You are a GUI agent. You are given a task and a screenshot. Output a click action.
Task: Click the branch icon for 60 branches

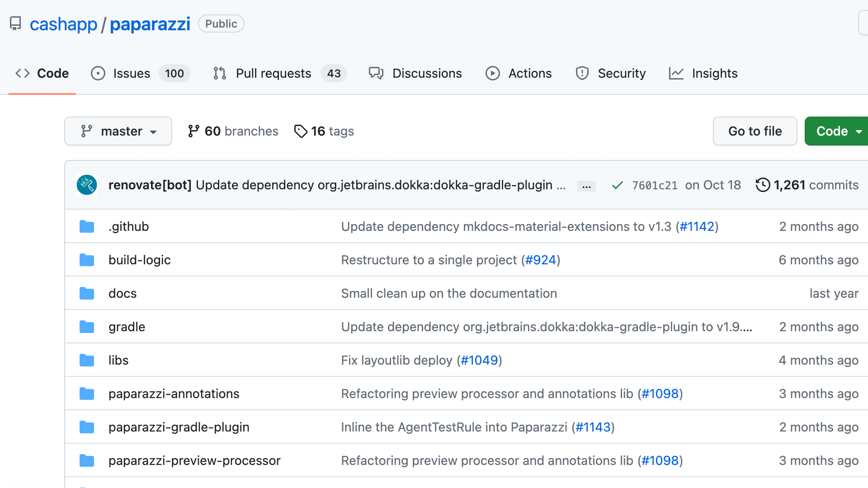coord(193,131)
